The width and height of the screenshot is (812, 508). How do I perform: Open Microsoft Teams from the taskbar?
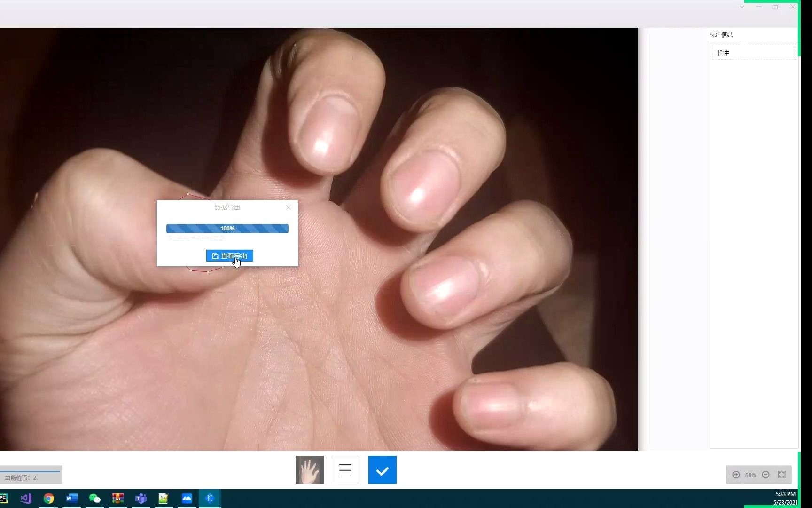pos(141,499)
